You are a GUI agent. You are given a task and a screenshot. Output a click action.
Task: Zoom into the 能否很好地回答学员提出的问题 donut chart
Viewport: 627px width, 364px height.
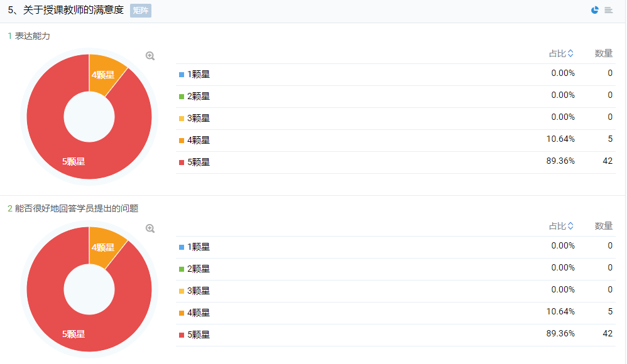150,228
